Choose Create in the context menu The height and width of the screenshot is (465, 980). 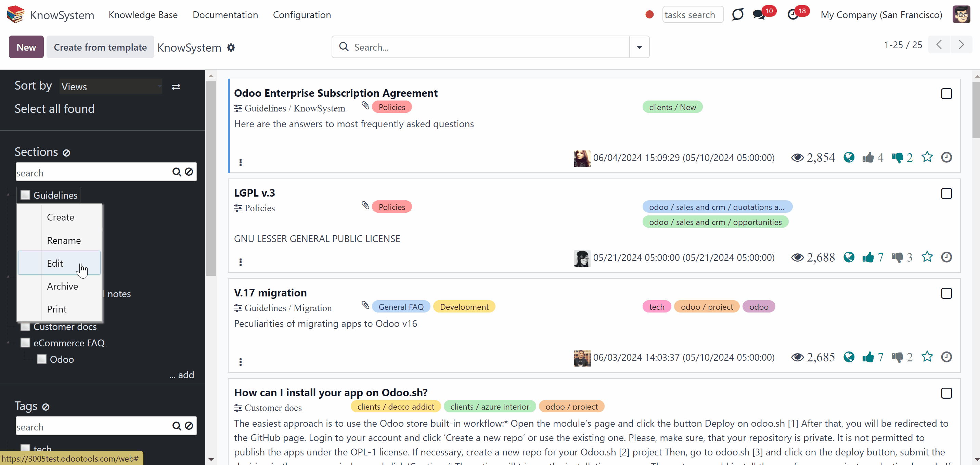[60, 217]
